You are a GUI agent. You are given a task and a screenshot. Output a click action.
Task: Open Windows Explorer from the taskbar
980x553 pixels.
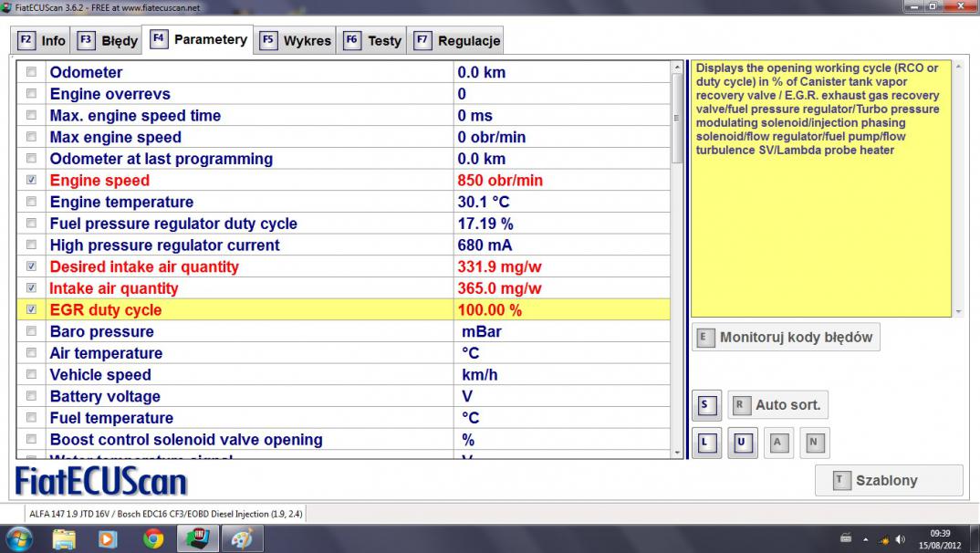(64, 539)
